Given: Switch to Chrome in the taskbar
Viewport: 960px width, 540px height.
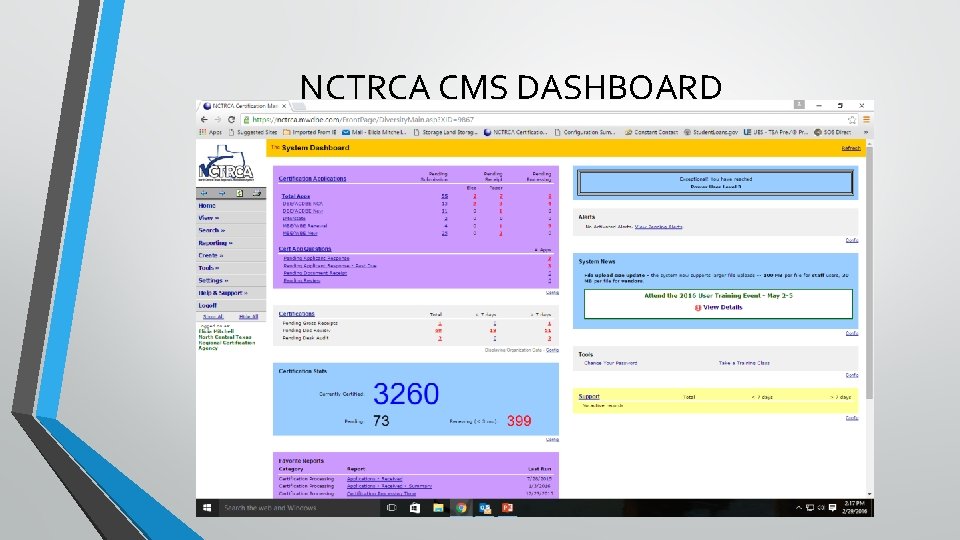Looking at the screenshot, I should click(x=461, y=508).
